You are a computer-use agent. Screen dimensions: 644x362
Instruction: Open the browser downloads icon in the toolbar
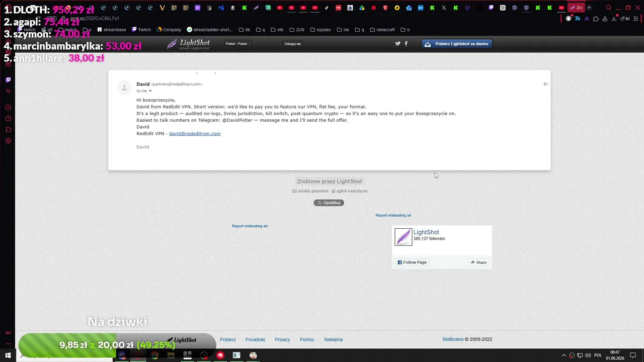coord(614,19)
